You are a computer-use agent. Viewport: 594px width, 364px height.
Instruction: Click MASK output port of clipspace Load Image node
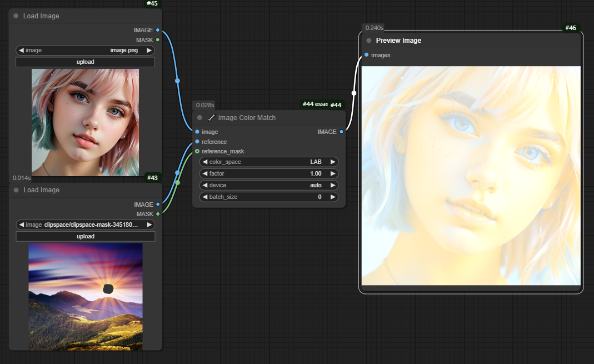[158, 214]
